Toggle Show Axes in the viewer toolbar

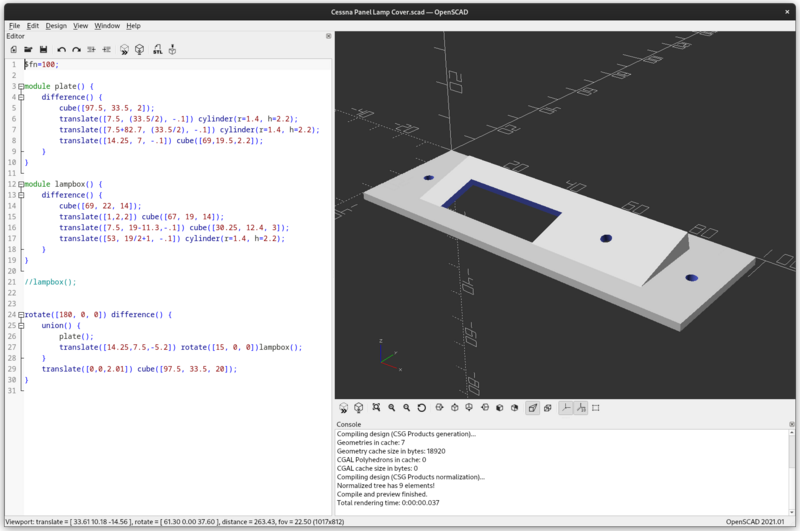(x=566, y=408)
